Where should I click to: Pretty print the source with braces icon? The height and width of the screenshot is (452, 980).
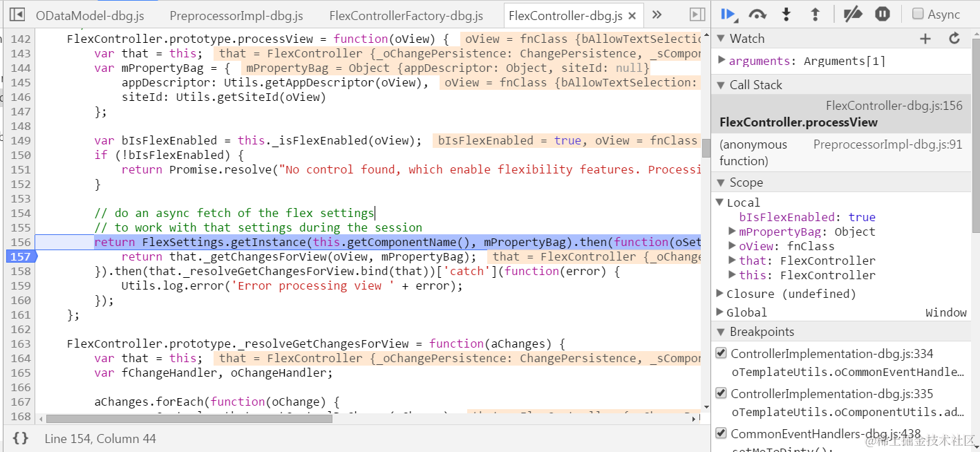(20, 438)
